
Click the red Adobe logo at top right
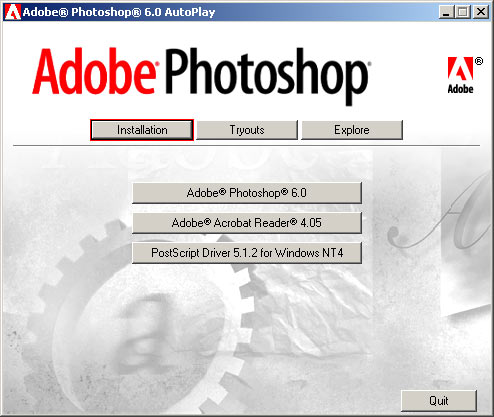point(460,69)
